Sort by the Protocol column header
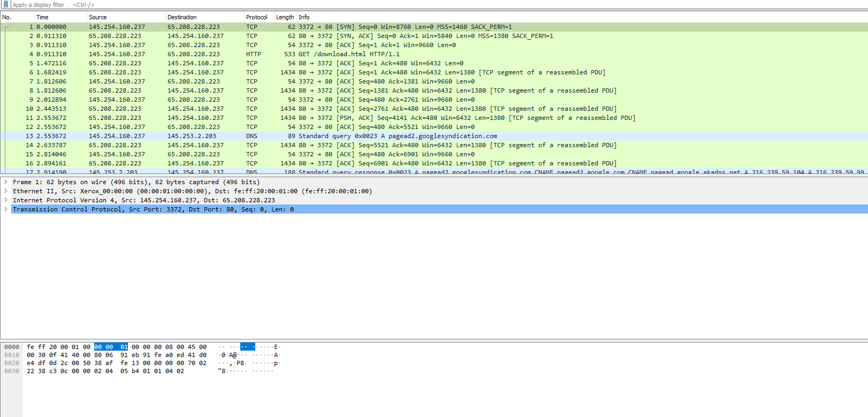This screenshot has height=417, width=868. pyautogui.click(x=259, y=17)
